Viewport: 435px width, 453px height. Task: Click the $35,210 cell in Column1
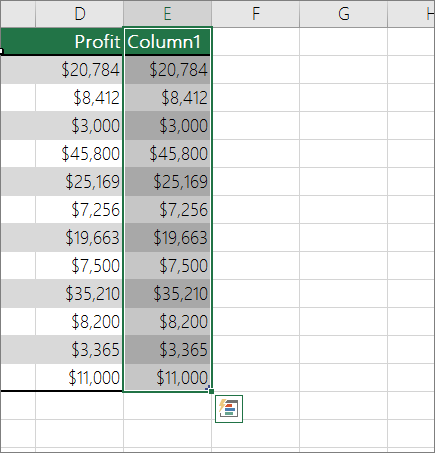tap(167, 294)
